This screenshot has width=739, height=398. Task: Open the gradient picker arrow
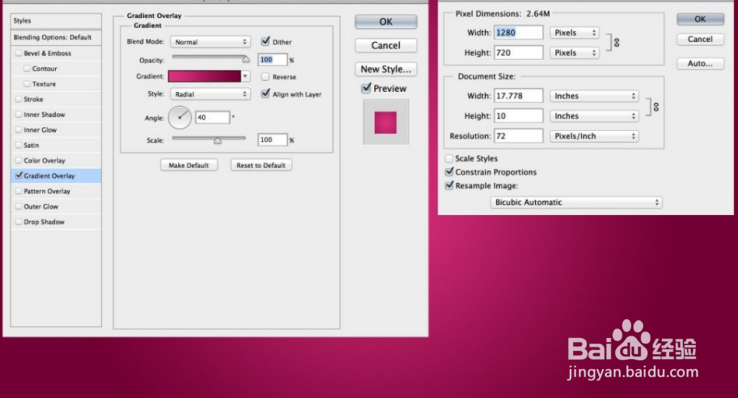tap(245, 76)
